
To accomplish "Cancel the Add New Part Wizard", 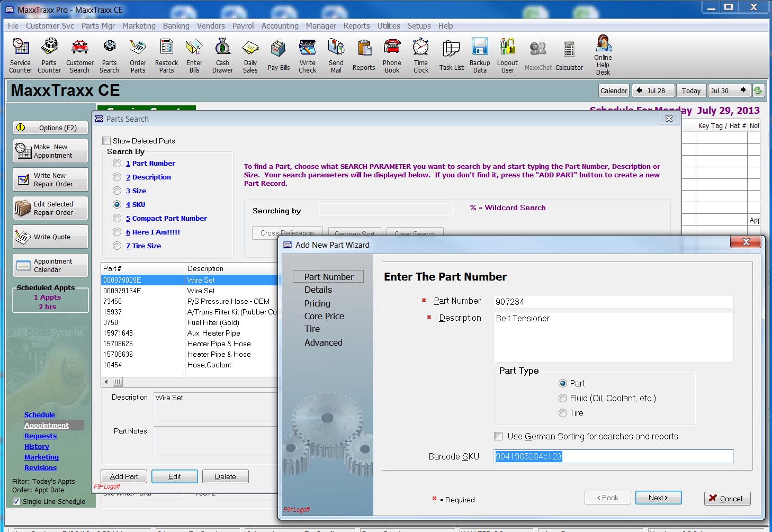I will (x=728, y=499).
